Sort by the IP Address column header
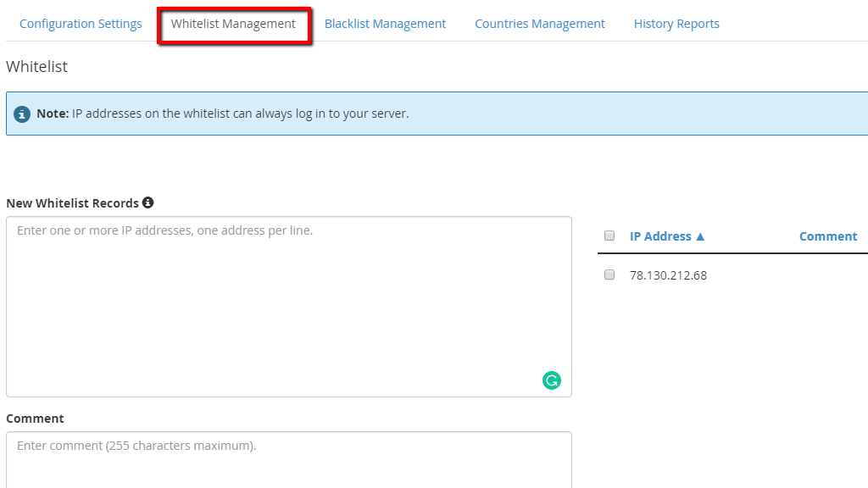 [667, 236]
